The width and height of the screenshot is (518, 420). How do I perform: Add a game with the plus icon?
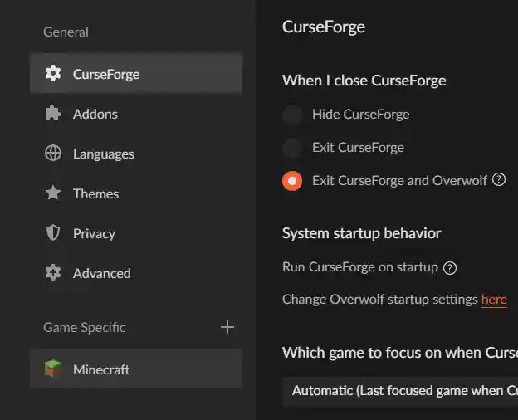[x=227, y=328]
